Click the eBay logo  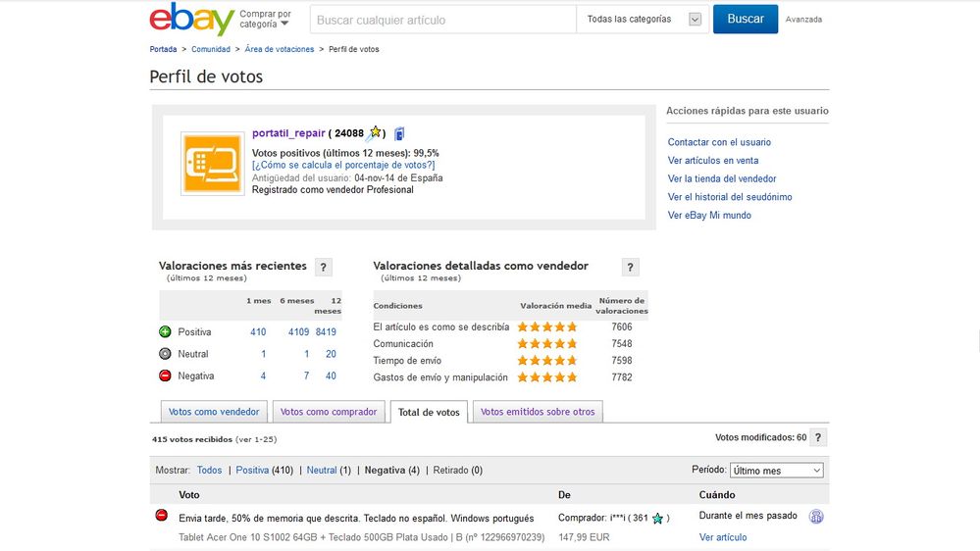(x=192, y=20)
